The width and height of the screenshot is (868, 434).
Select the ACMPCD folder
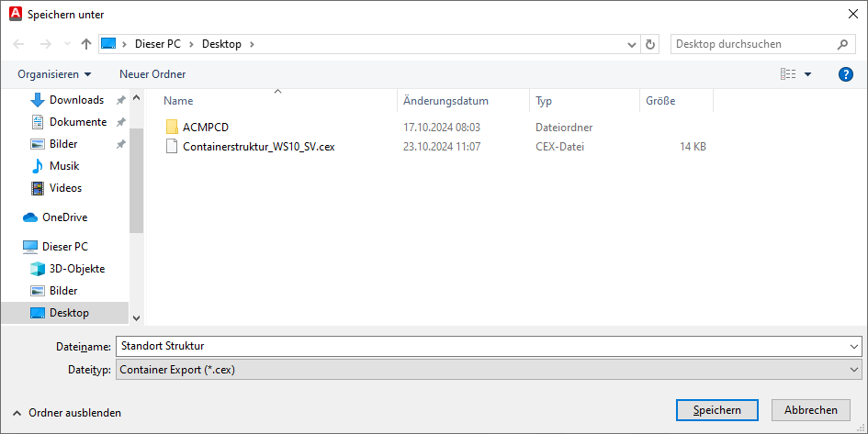point(206,128)
